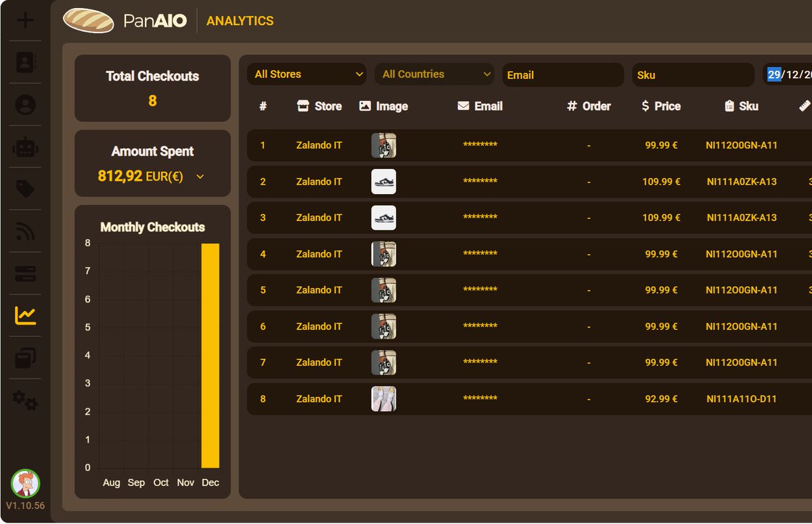Click Zalando IT in row 8
Viewport: 812px width, 524px height.
[x=319, y=399]
